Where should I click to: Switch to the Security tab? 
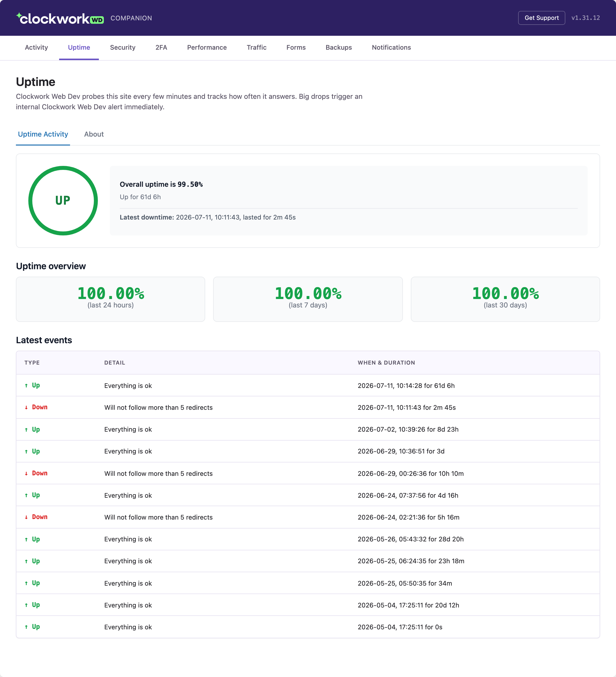(x=123, y=47)
